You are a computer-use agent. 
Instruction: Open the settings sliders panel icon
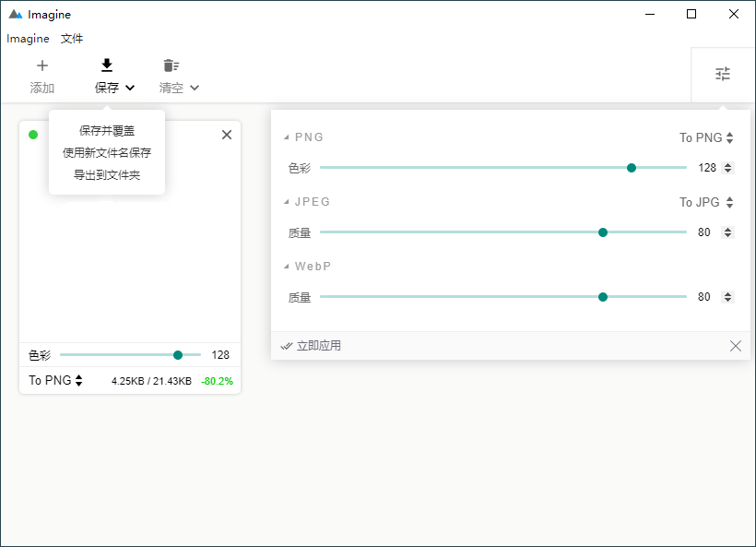click(723, 74)
